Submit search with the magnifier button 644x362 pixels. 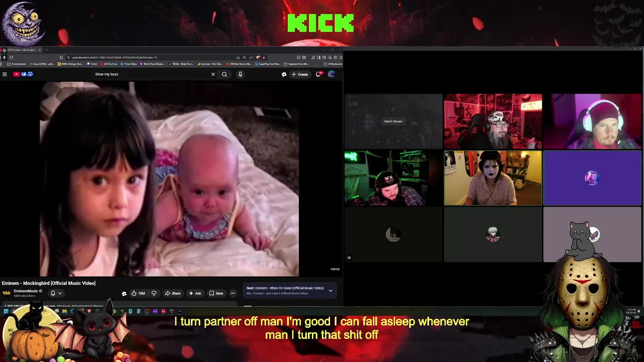(x=224, y=74)
